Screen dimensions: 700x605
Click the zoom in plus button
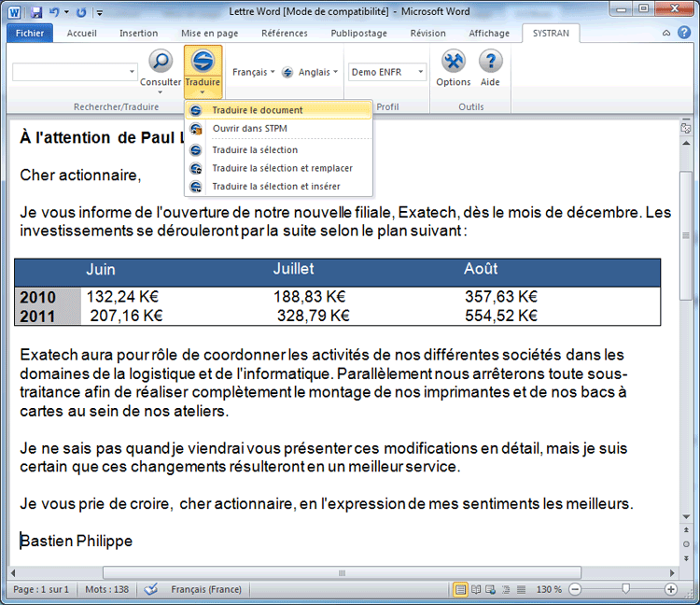(x=670, y=589)
